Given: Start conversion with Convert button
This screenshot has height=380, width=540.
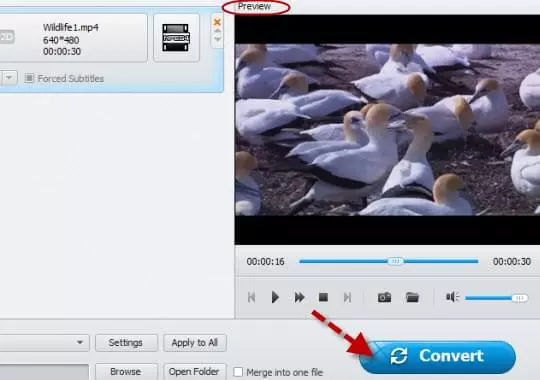Looking at the screenshot, I should (437, 357).
